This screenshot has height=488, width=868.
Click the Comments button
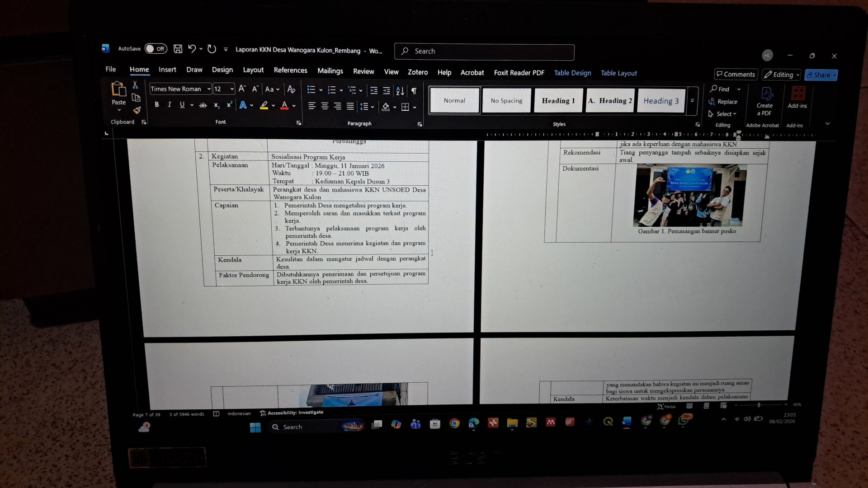point(736,75)
